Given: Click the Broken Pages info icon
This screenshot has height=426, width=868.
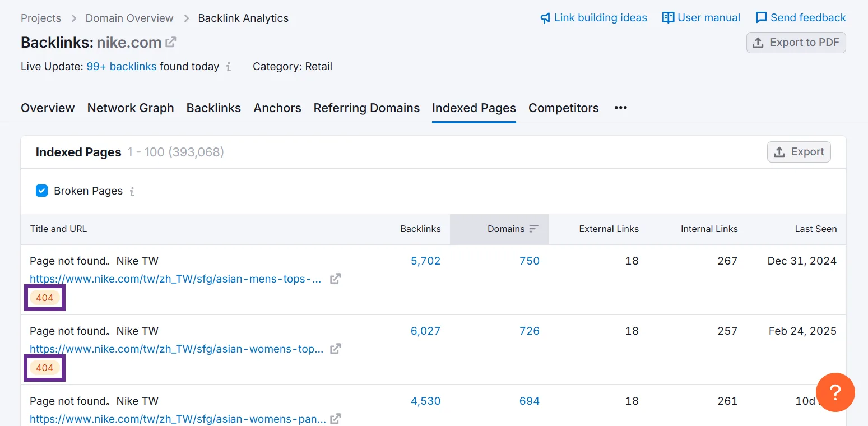Looking at the screenshot, I should click(132, 192).
